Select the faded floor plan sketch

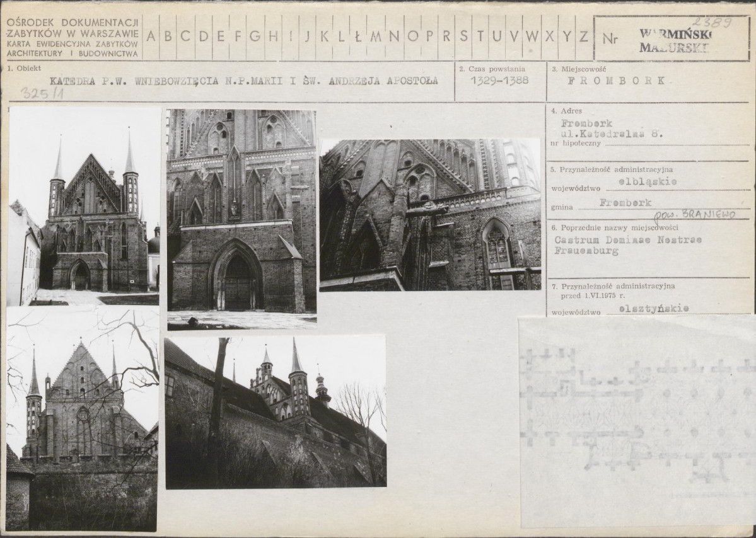click(x=637, y=422)
